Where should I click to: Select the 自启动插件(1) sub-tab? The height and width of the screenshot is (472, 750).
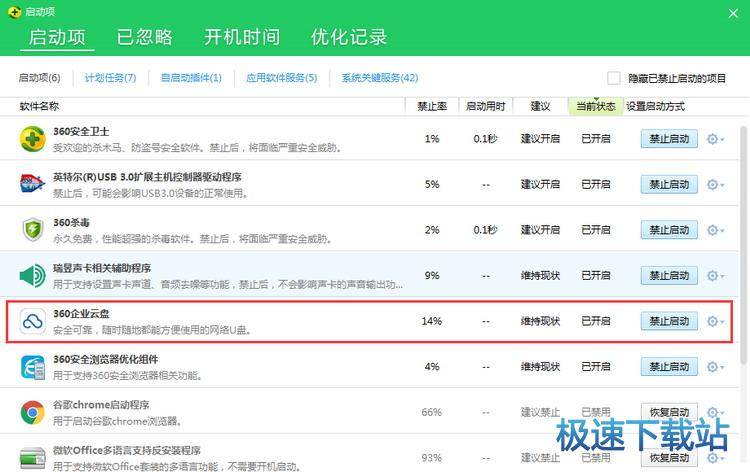pyautogui.click(x=191, y=77)
